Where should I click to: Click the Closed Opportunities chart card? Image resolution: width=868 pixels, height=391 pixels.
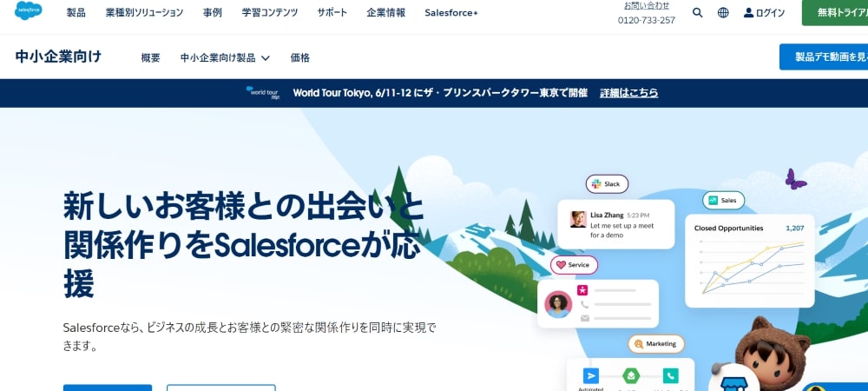[750, 261]
